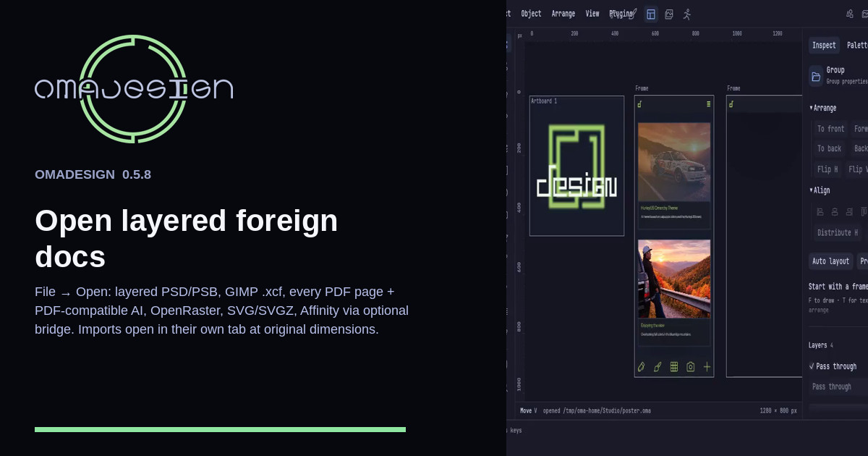Click the shapes icon at top right
The height and width of the screenshot is (456, 868).
pos(850,14)
